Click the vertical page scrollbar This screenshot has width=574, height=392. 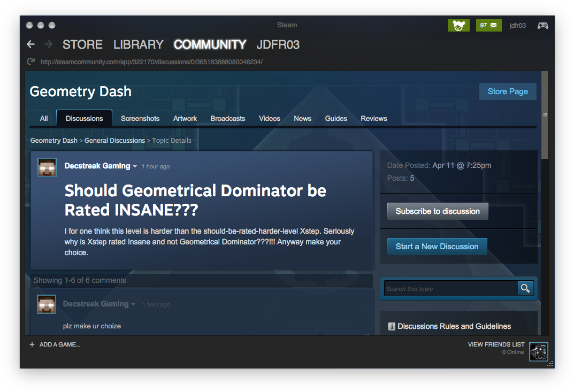(x=545, y=115)
